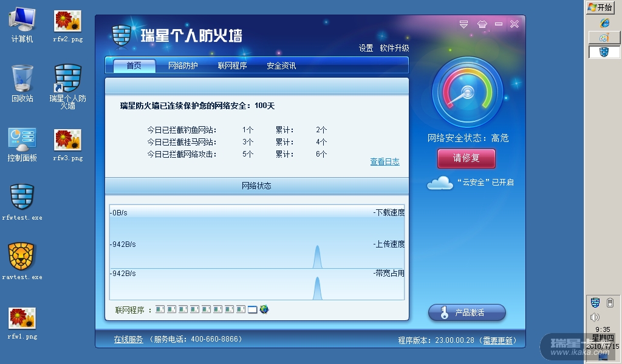Click the blank window icon in 联网程序 row

pos(252,309)
